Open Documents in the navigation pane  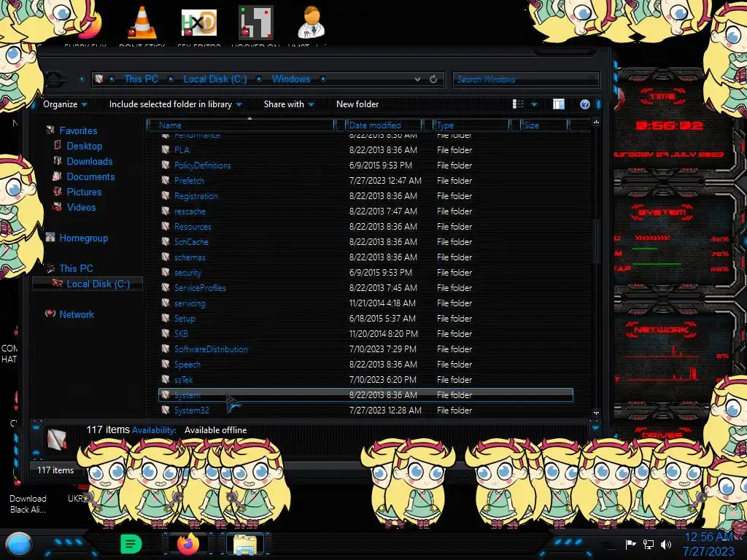coord(90,176)
